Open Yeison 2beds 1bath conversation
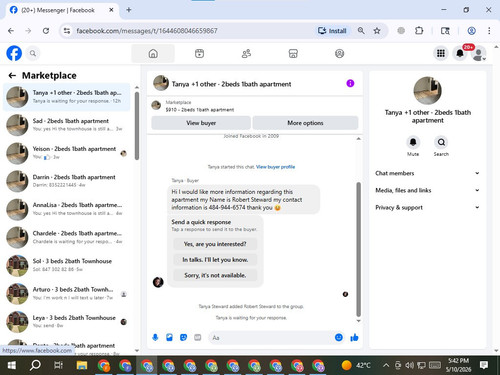The height and width of the screenshot is (375, 500). [x=67, y=153]
